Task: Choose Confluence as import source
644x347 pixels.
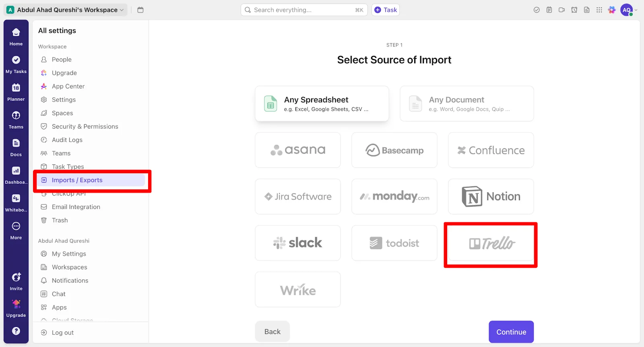Action: (491, 150)
